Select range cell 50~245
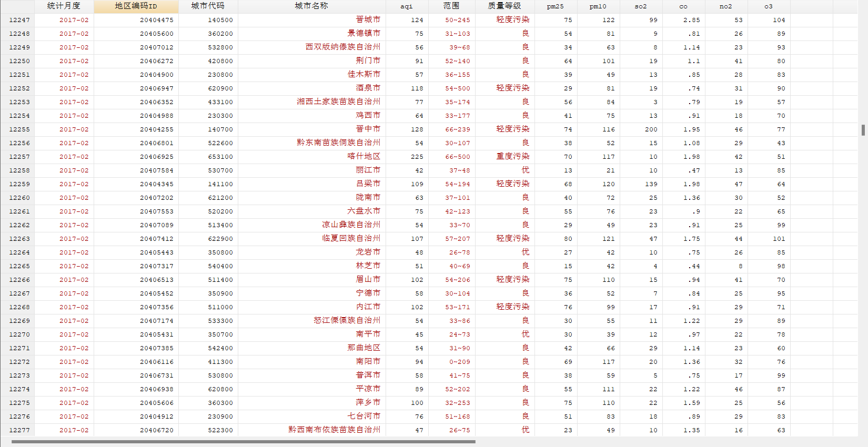 pyautogui.click(x=452, y=20)
